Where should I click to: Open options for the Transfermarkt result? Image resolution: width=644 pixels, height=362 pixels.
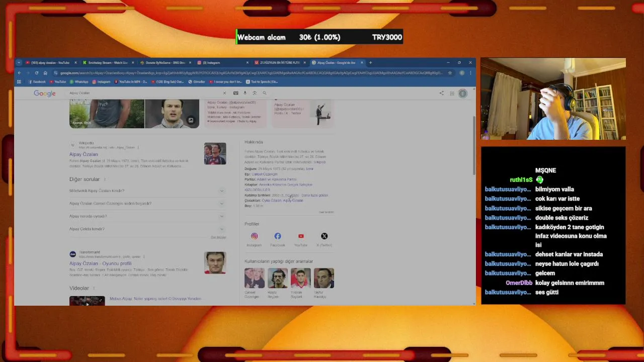[x=144, y=256]
